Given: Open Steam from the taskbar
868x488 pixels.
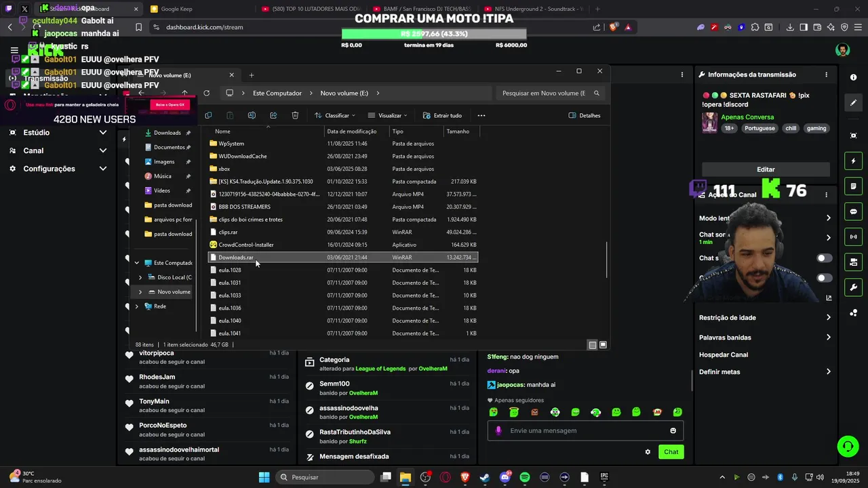Looking at the screenshot, I should coord(485,477).
